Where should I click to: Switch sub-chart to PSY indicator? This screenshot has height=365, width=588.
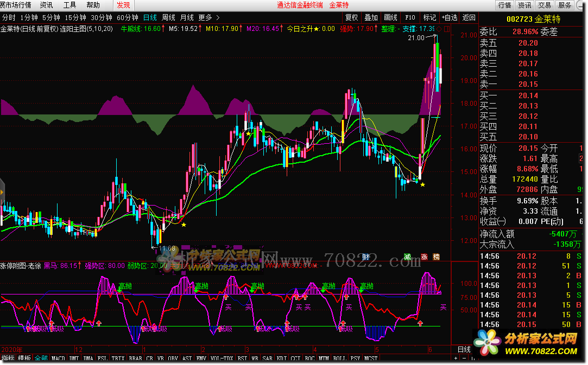pyautogui.click(x=356, y=358)
